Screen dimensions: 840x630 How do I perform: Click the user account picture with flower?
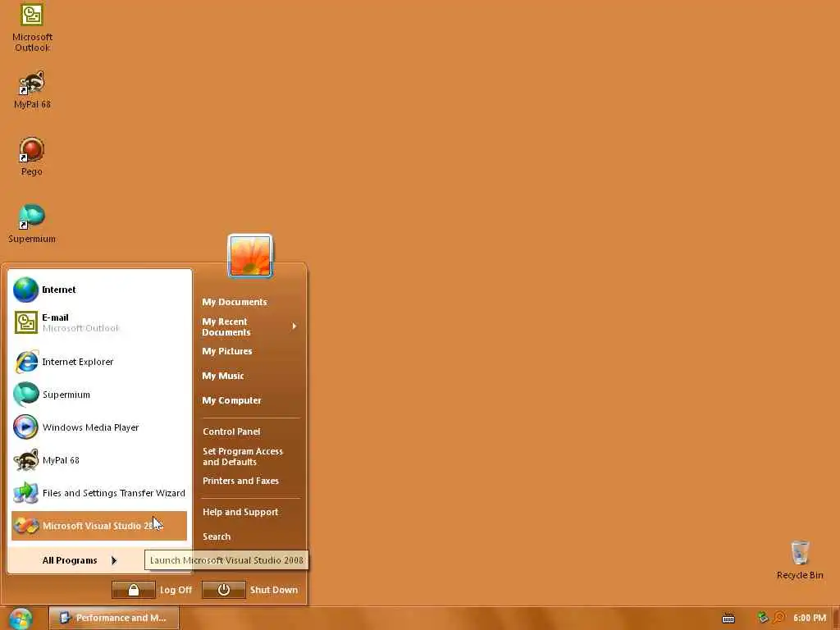[250, 256]
